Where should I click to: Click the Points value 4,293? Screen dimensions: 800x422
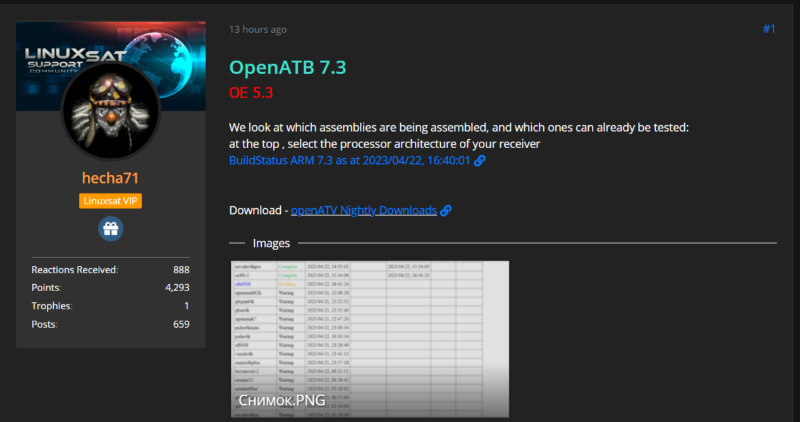(x=177, y=287)
